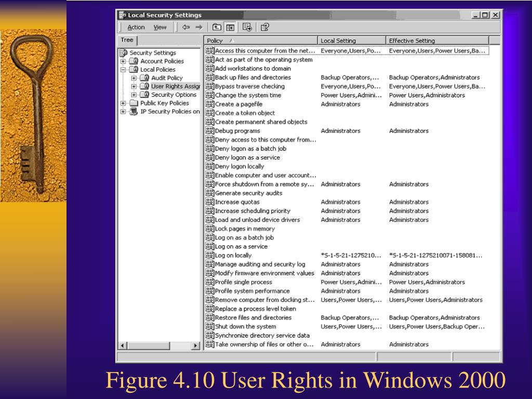The height and width of the screenshot is (399, 532).
Task: Click the Forward arrow toolbar icon
Action: pyautogui.click(x=199, y=27)
